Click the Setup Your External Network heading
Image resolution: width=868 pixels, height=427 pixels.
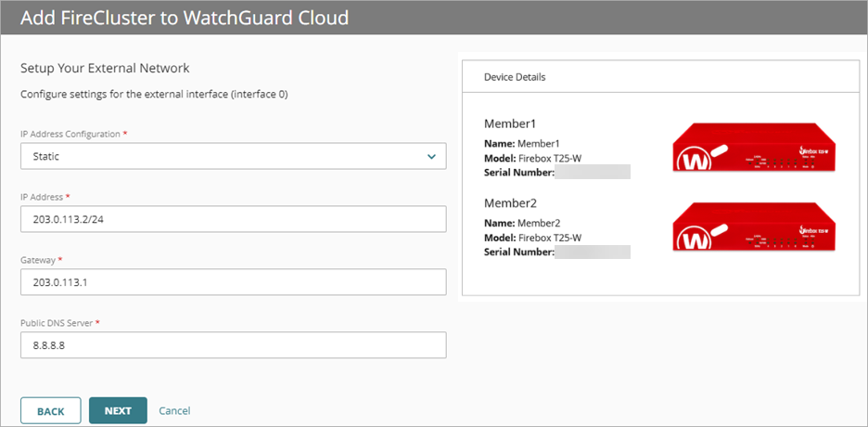[x=105, y=69]
